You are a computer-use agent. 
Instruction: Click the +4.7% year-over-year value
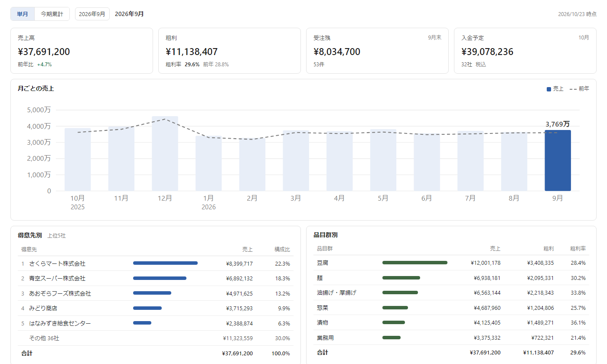click(44, 65)
